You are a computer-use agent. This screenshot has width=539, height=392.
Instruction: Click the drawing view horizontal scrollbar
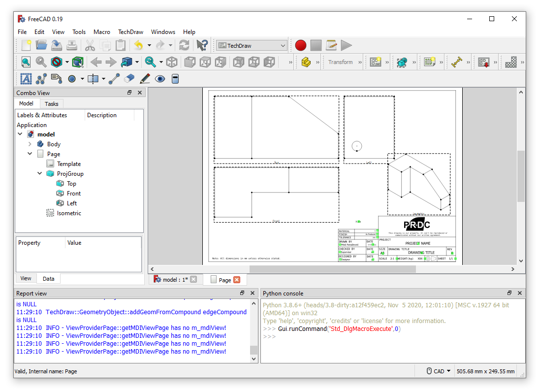332,269
